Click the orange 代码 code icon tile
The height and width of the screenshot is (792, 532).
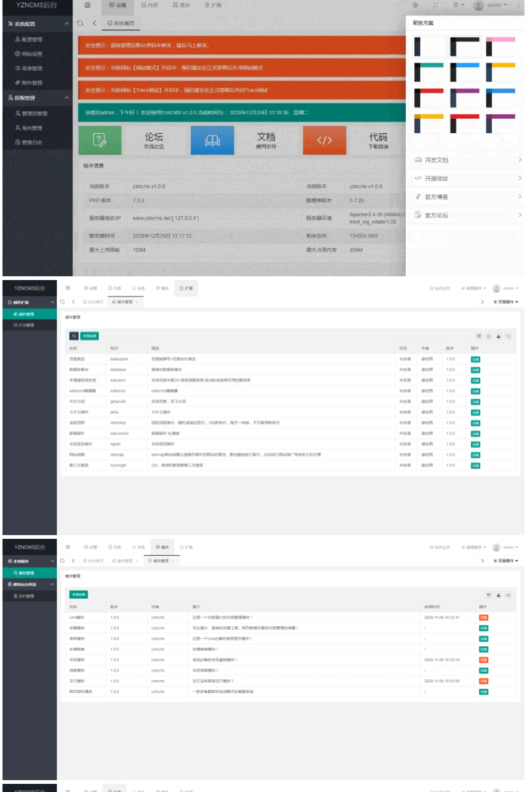tap(324, 140)
